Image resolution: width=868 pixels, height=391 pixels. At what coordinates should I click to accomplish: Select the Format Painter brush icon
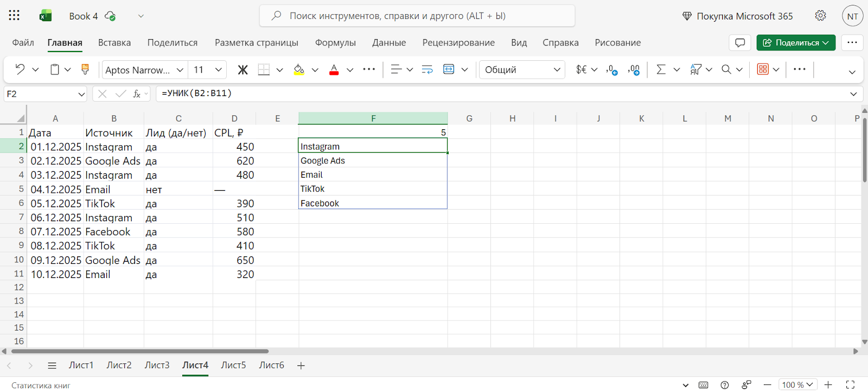[85, 70]
